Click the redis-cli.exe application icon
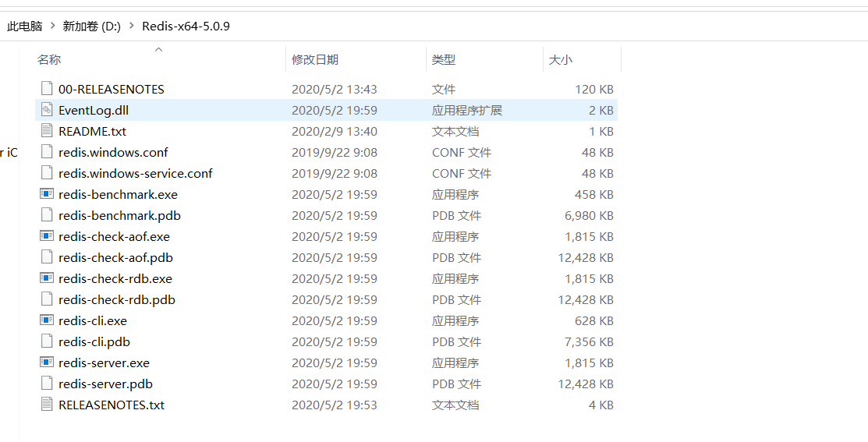The height and width of the screenshot is (442, 868). pyautogui.click(x=47, y=320)
